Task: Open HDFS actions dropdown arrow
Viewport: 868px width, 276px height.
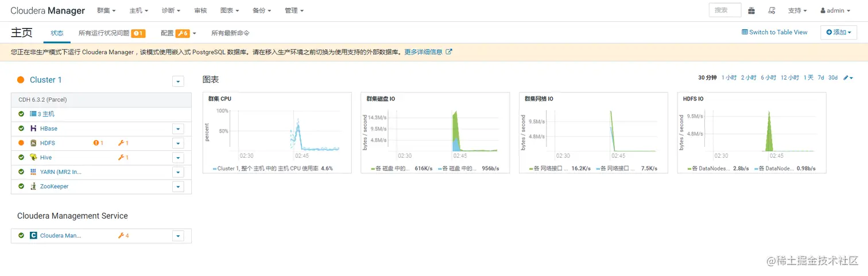Action: coord(178,143)
